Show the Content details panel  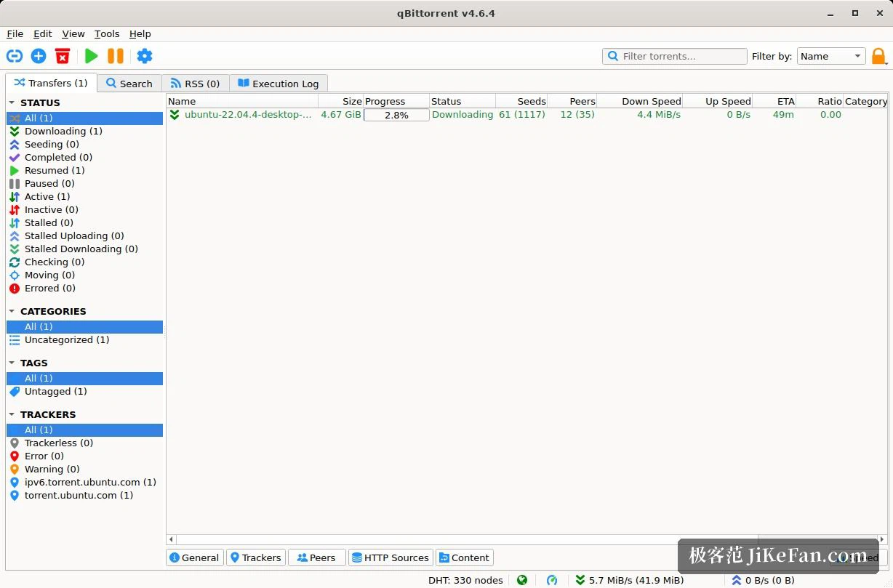[x=464, y=557]
